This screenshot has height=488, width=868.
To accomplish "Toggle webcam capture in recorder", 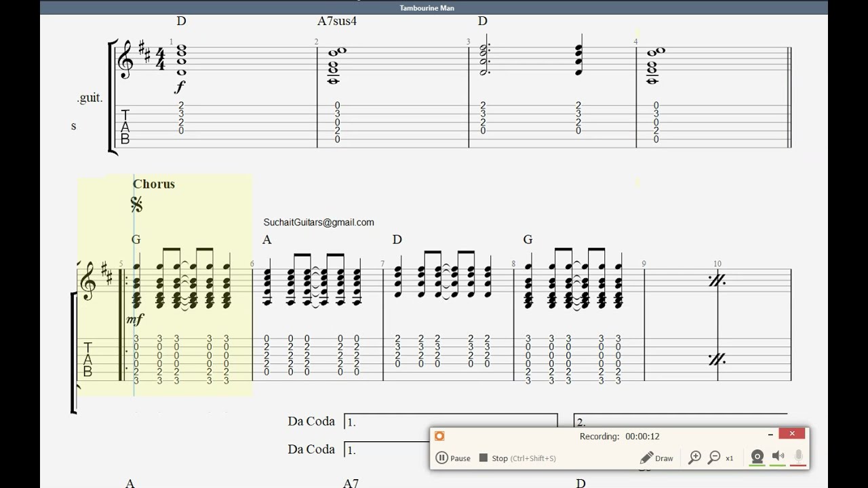I will point(757,457).
